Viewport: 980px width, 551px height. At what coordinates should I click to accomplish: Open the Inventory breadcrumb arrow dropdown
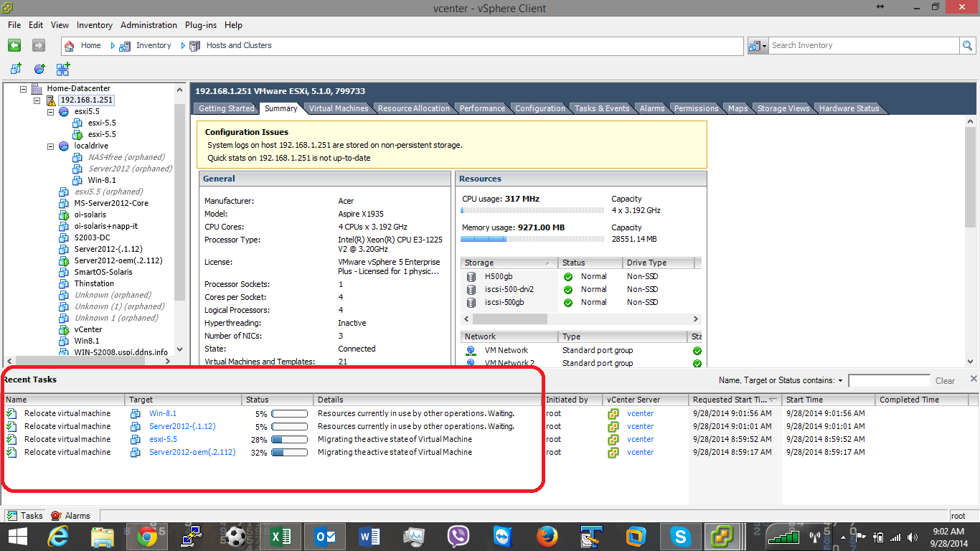tap(183, 45)
